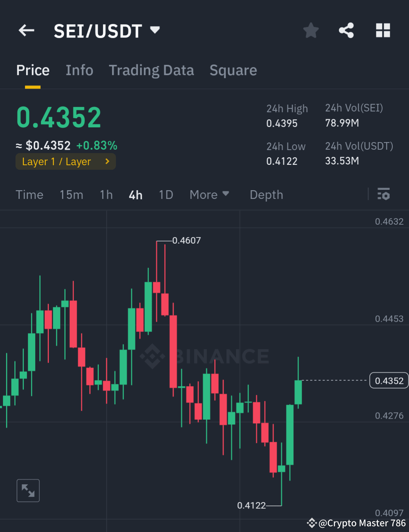Screen dimensions: 409x532
Task: Click the current price label 0.4352
Action: point(389,380)
